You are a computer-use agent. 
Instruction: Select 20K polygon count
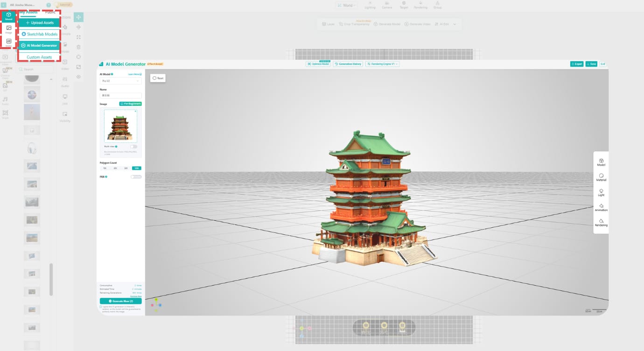(115, 168)
